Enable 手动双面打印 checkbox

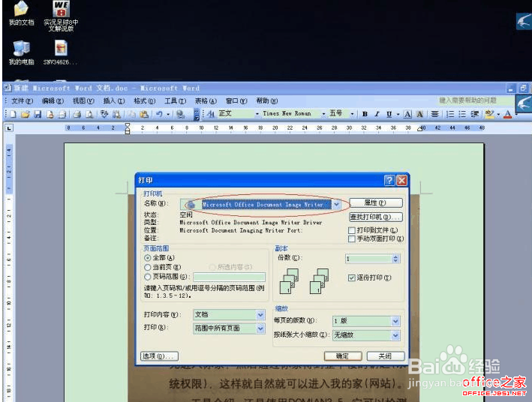point(352,239)
